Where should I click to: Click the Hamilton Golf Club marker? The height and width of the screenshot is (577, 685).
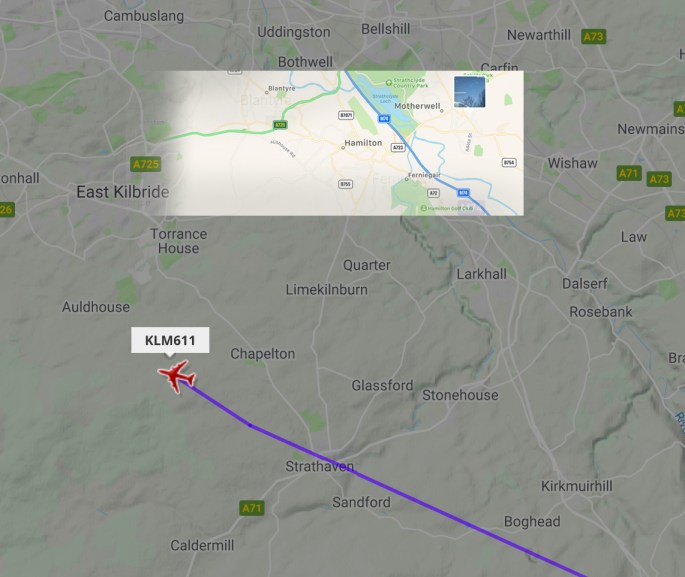423,208
